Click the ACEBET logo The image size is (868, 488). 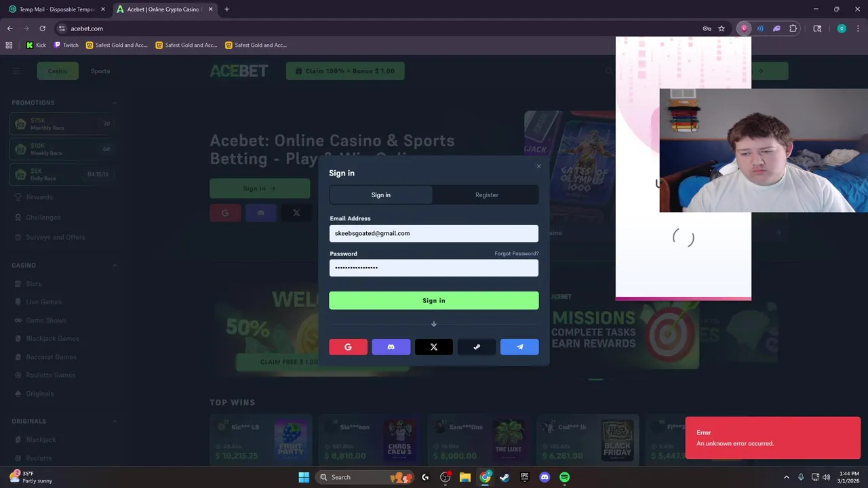coord(239,71)
